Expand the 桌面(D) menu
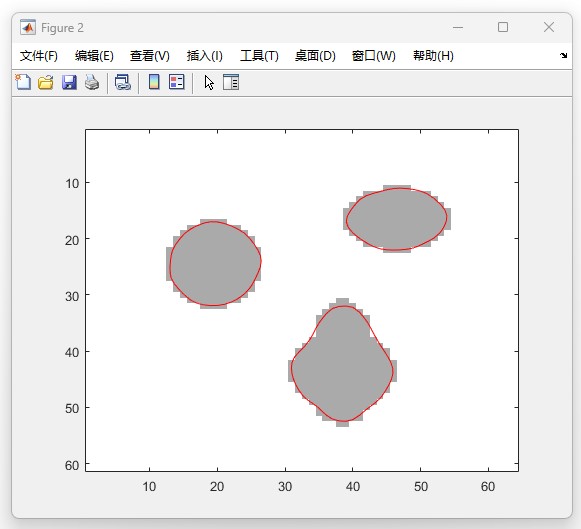 point(315,56)
